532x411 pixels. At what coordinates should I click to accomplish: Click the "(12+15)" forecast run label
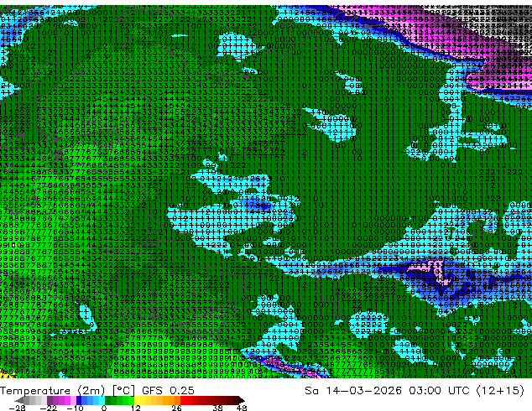click(x=500, y=391)
